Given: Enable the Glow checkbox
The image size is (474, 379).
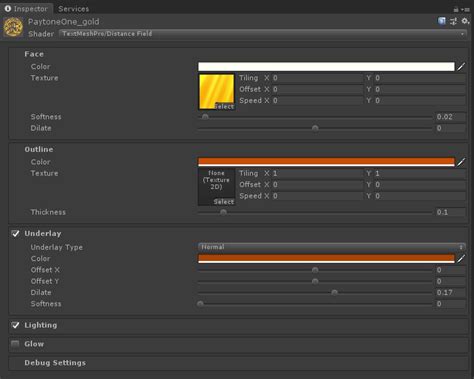Looking at the screenshot, I should pos(15,344).
